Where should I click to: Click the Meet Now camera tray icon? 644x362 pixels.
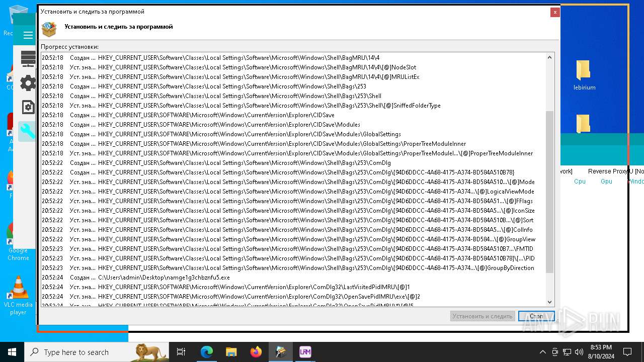tap(555, 352)
